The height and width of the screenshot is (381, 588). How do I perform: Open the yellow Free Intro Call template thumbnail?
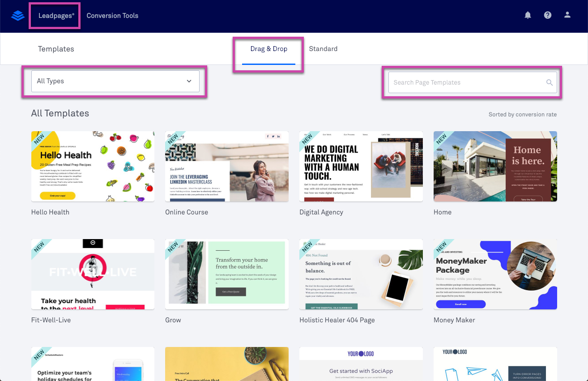(227, 364)
